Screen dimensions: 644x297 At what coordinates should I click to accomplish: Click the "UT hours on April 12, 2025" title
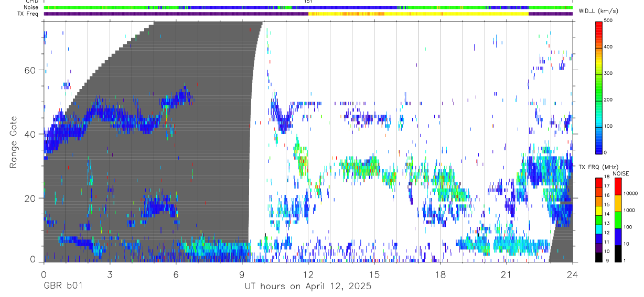click(x=308, y=286)
